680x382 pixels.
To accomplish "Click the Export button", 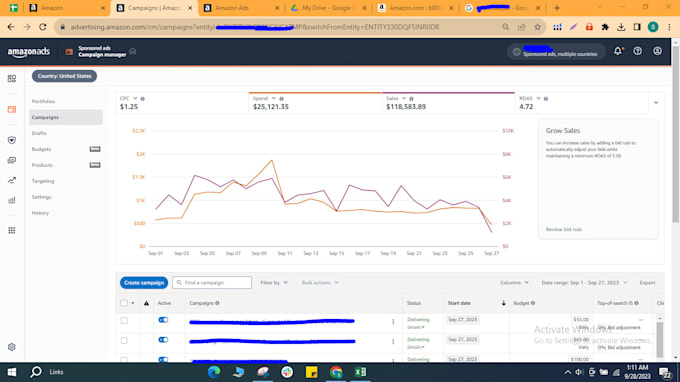I will tap(647, 283).
